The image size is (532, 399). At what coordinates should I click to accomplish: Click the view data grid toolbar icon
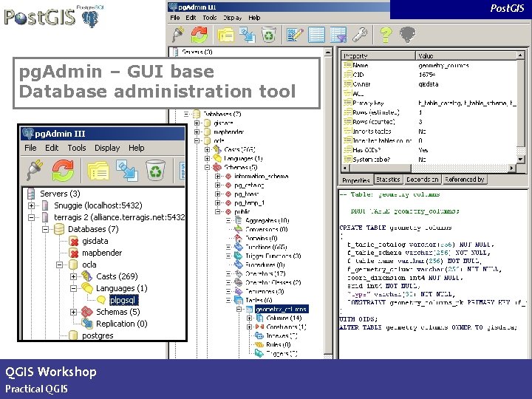[x=316, y=35]
